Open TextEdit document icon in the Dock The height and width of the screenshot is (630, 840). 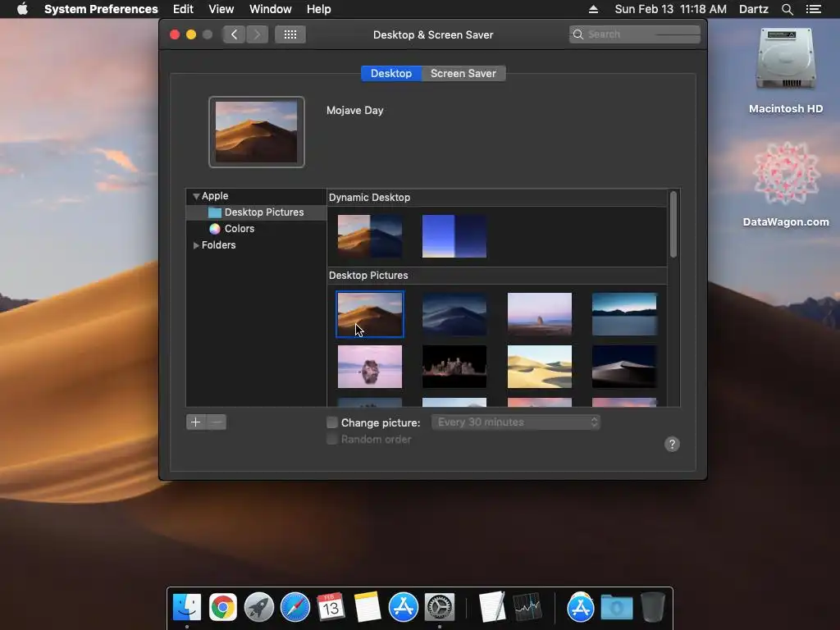pyautogui.click(x=492, y=608)
